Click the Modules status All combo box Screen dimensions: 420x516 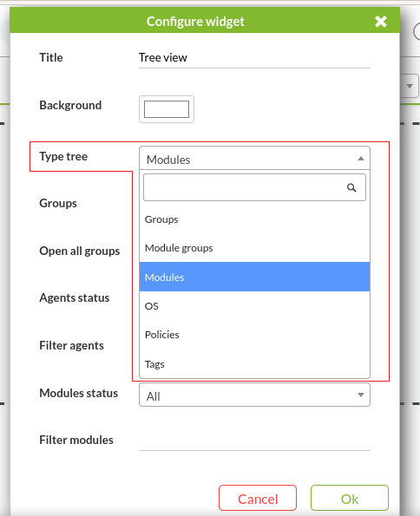pyautogui.click(x=254, y=395)
